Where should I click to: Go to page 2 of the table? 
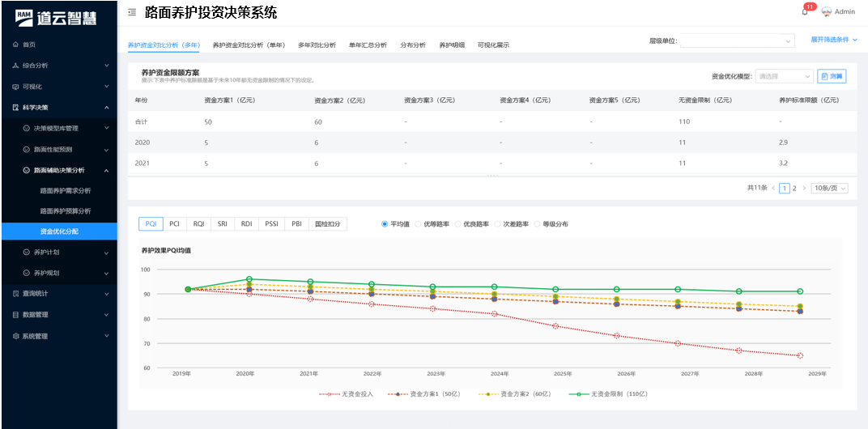[794, 188]
